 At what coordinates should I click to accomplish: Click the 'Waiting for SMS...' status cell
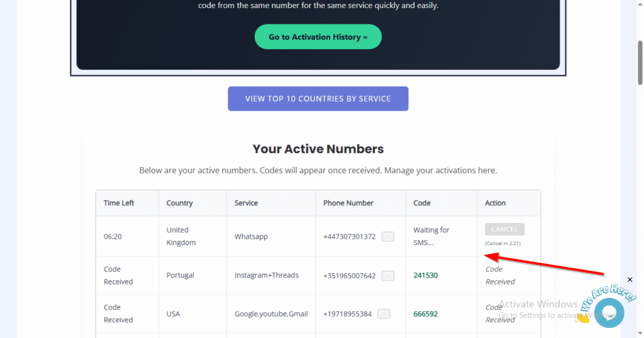[431, 236]
